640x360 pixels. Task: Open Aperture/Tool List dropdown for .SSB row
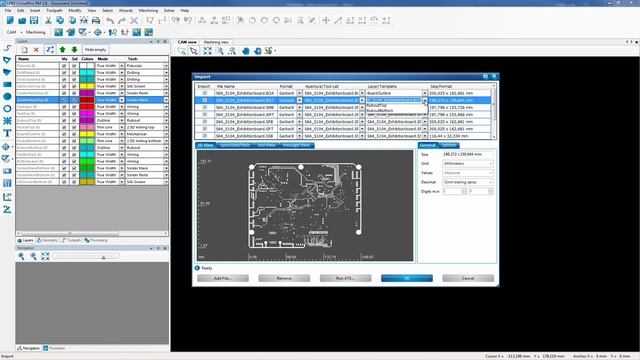pos(362,136)
